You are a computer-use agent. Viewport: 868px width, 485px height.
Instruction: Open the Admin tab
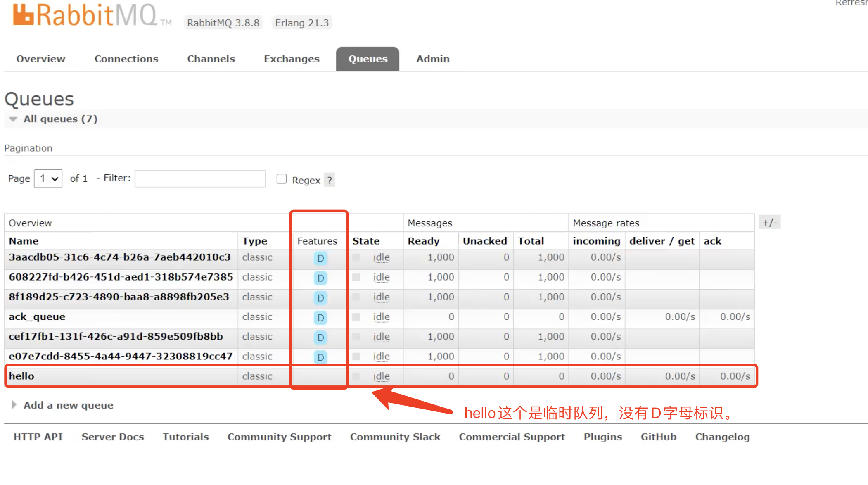432,59
